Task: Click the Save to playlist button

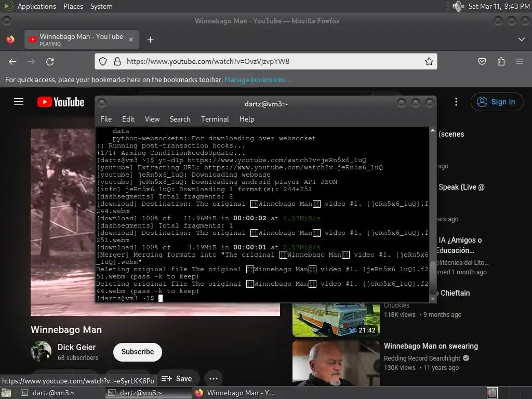Action: (177, 379)
